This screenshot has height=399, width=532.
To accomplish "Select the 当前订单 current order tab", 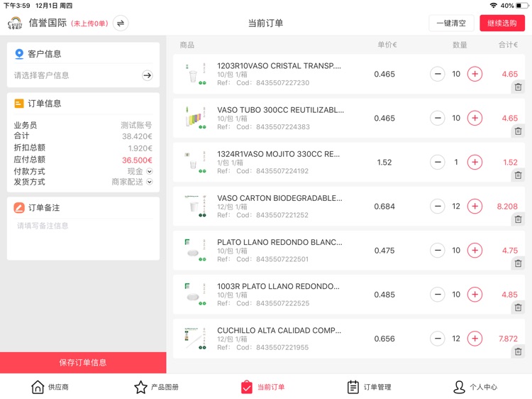I will click(262, 387).
